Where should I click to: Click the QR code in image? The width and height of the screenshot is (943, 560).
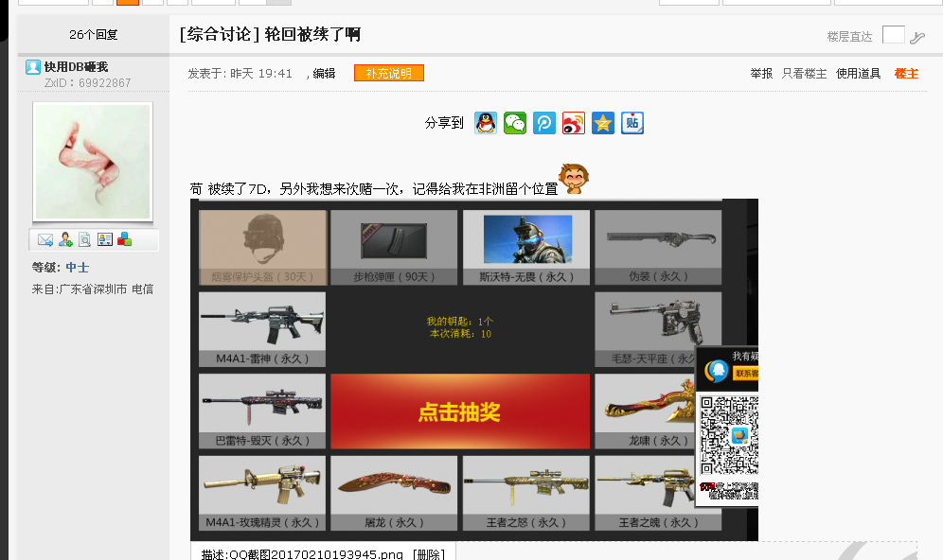point(729,434)
